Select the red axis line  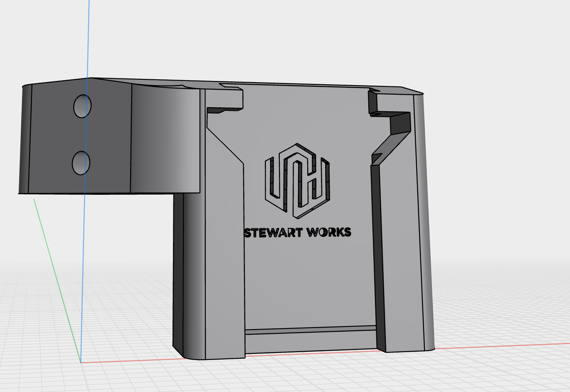[499, 346]
